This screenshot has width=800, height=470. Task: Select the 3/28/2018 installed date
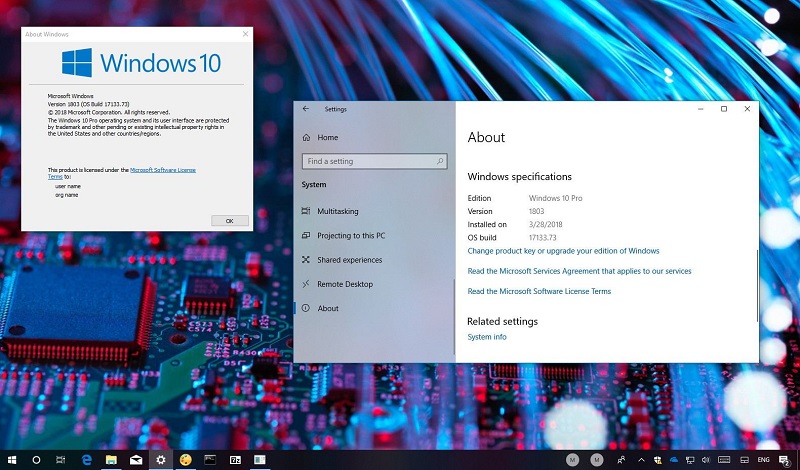[x=545, y=225]
